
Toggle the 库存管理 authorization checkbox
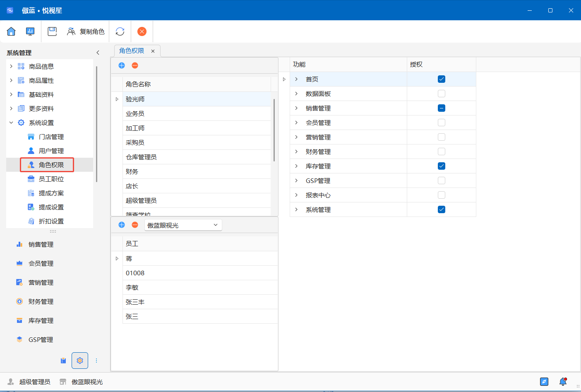[442, 166]
